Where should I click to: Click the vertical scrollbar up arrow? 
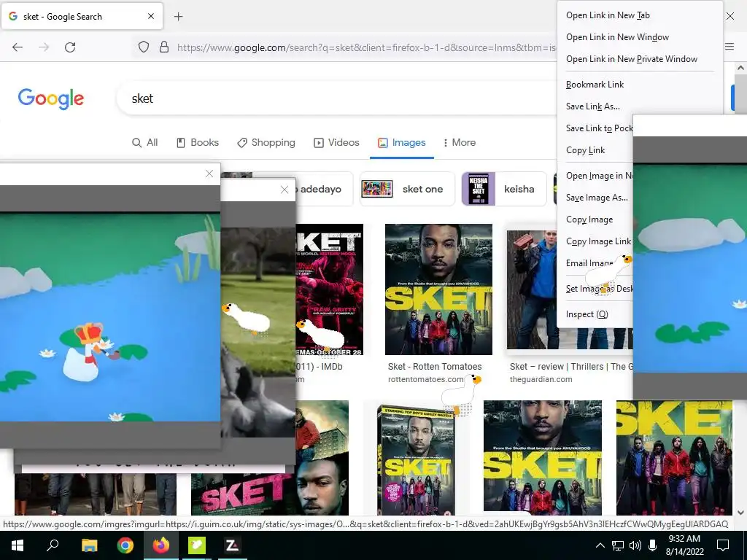pyautogui.click(x=741, y=68)
